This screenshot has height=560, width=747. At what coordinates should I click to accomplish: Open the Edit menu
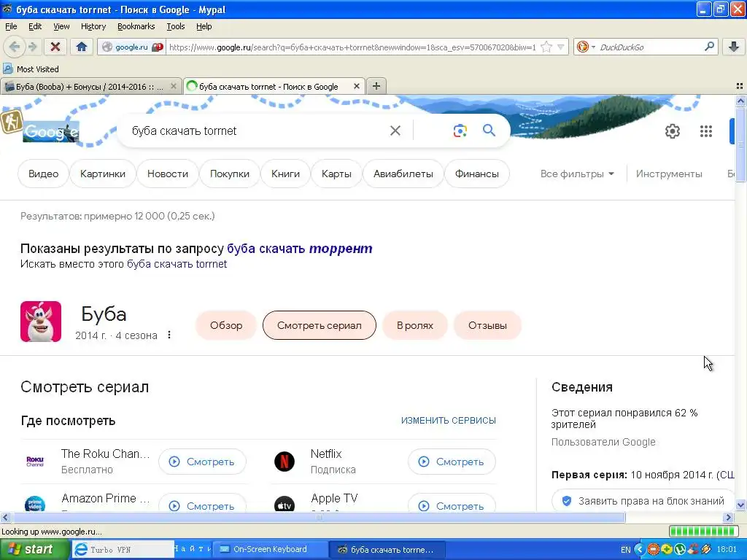point(35,26)
